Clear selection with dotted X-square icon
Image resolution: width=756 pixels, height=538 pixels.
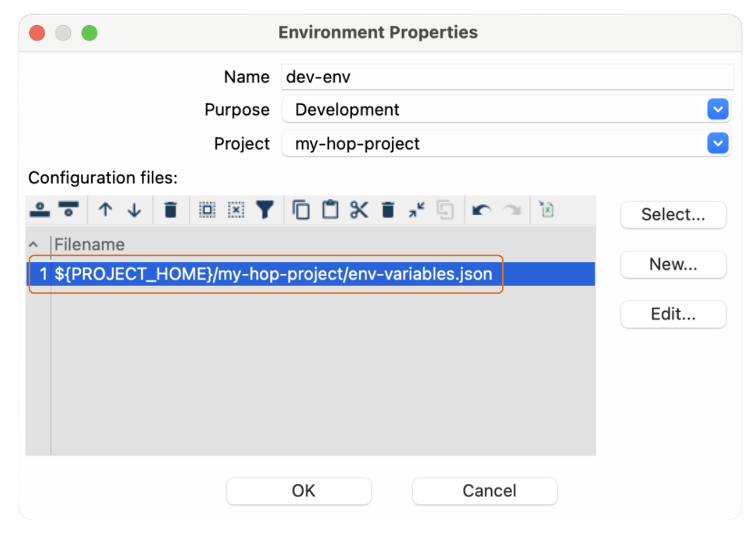tap(236, 210)
